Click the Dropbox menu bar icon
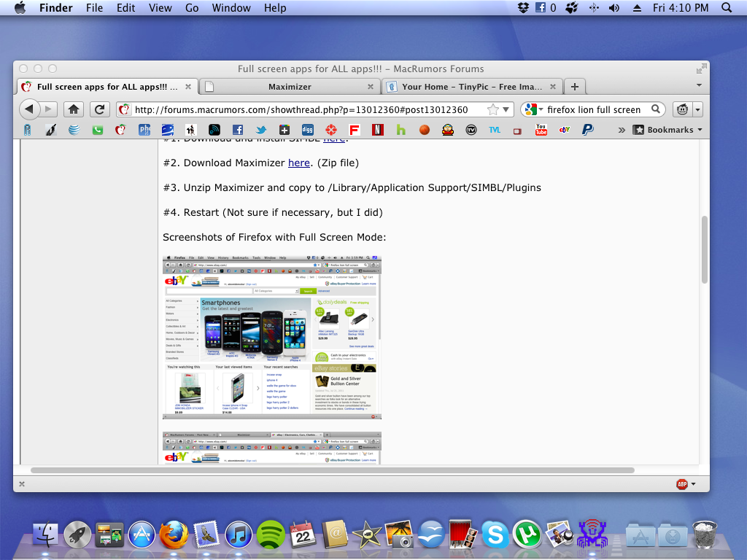The width and height of the screenshot is (747, 560). pyautogui.click(x=523, y=7)
